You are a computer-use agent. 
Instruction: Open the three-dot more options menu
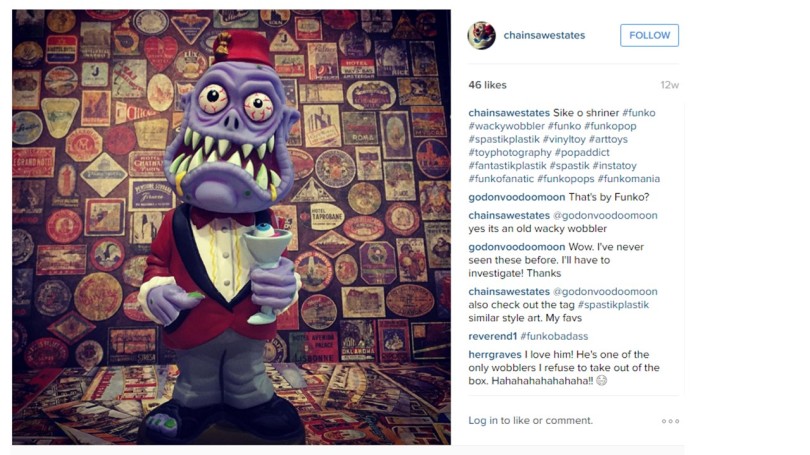(670, 421)
